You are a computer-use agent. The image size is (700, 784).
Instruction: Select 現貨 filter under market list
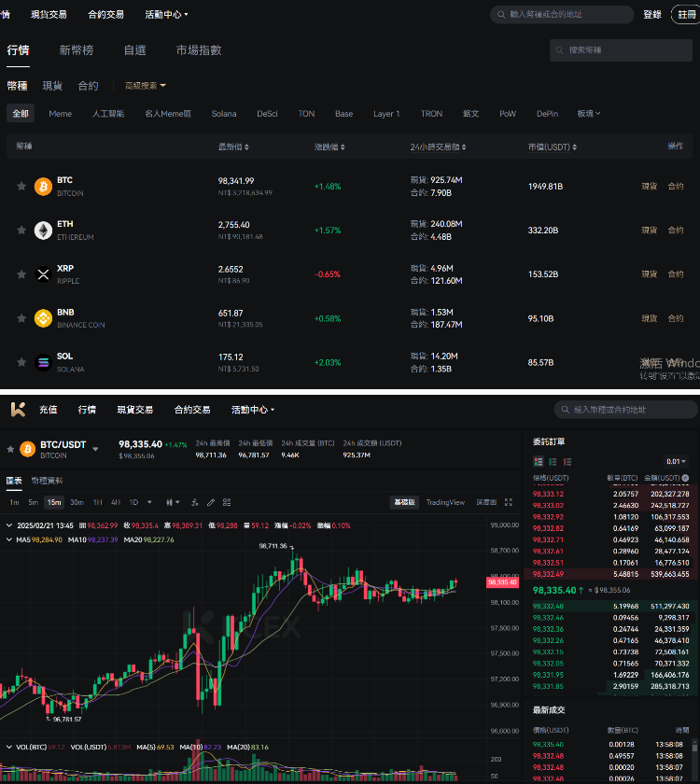coord(52,86)
